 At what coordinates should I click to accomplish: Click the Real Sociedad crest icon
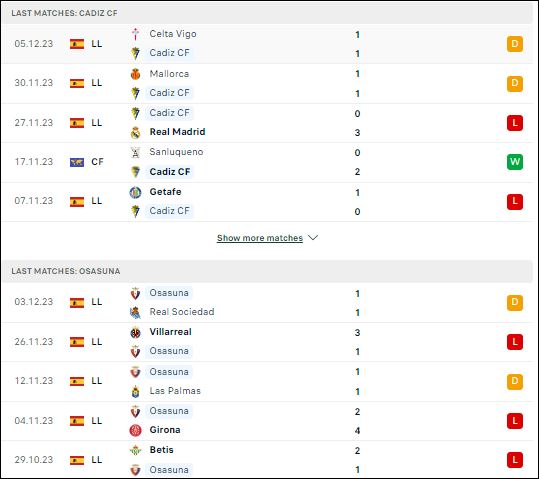[135, 312]
